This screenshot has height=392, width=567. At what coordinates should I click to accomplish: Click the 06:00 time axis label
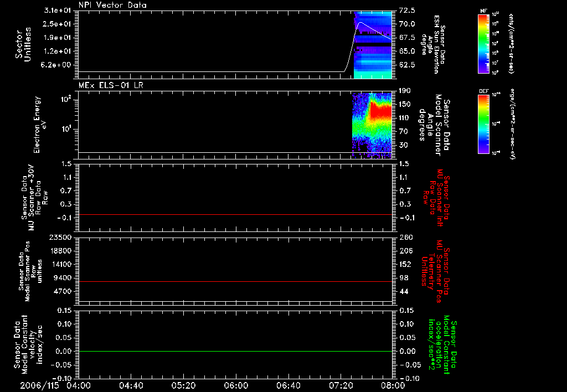(236, 385)
